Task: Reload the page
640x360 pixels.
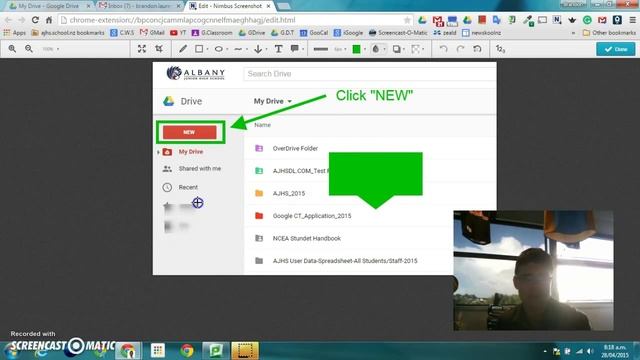Action: (x=35, y=20)
